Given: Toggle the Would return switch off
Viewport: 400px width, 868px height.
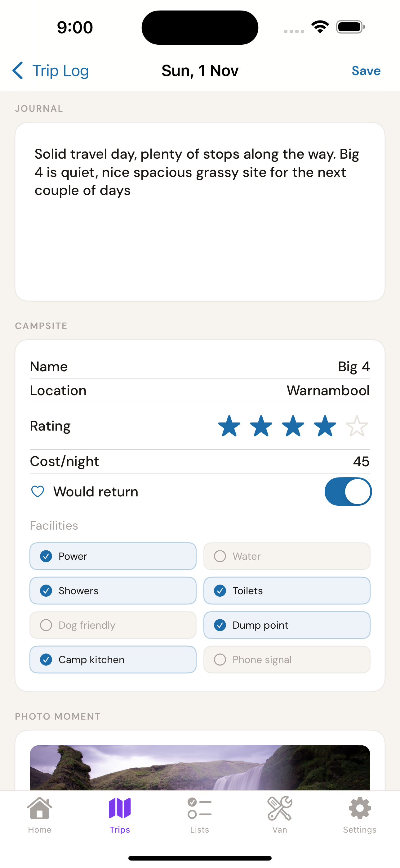Looking at the screenshot, I should coord(348,492).
